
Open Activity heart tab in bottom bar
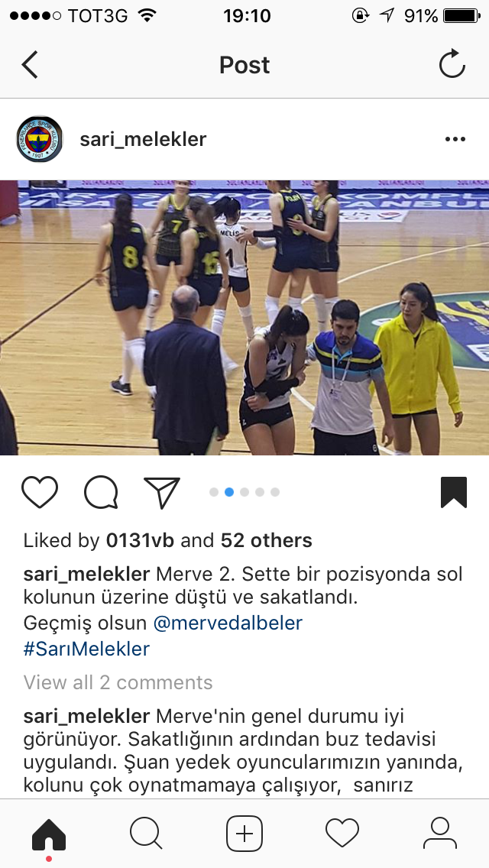click(x=342, y=834)
